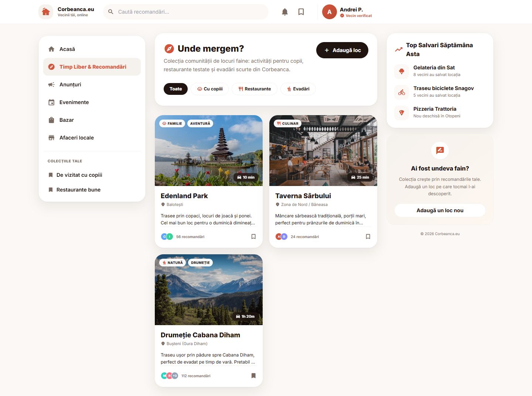Filter by Cu copiii
This screenshot has width=532, height=396.
210,89
